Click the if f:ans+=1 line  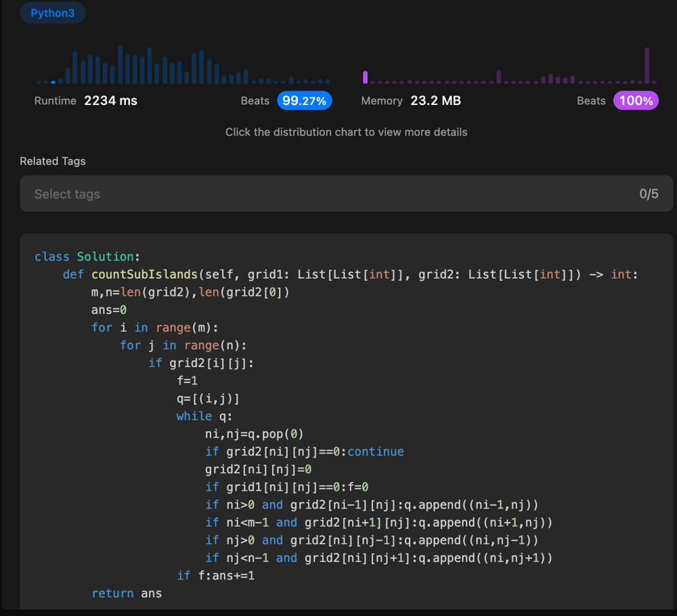[x=215, y=575]
